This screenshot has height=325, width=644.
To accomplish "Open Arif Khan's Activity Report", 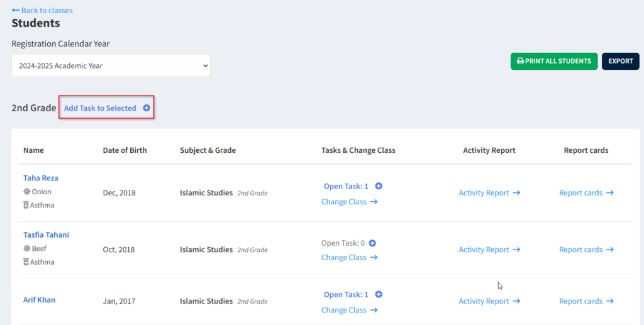I will click(x=484, y=301).
